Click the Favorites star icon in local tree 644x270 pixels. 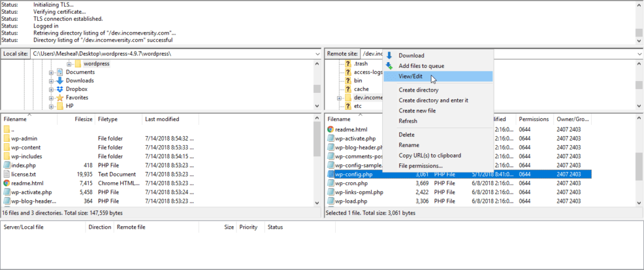tap(60, 98)
